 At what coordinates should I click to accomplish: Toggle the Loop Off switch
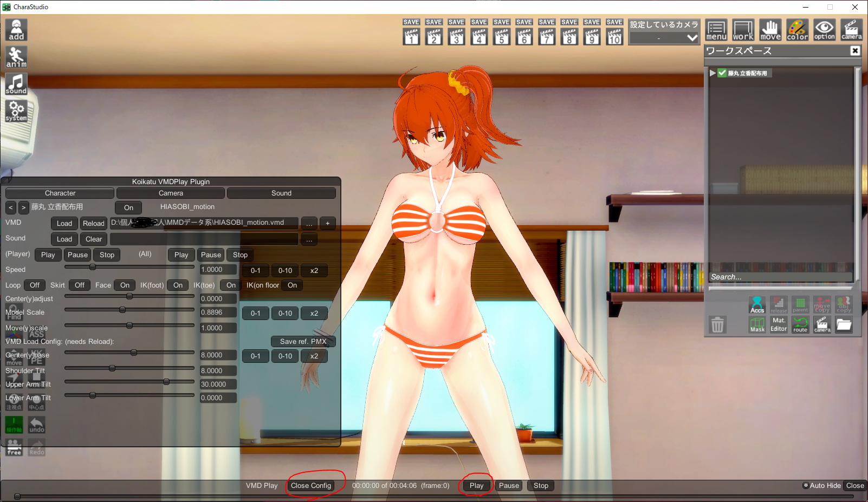(x=34, y=285)
